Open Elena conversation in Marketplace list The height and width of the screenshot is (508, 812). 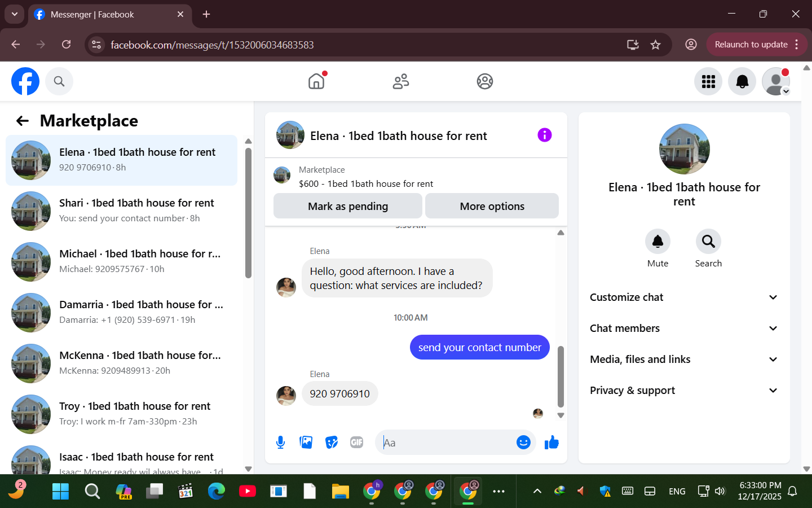[121, 160]
